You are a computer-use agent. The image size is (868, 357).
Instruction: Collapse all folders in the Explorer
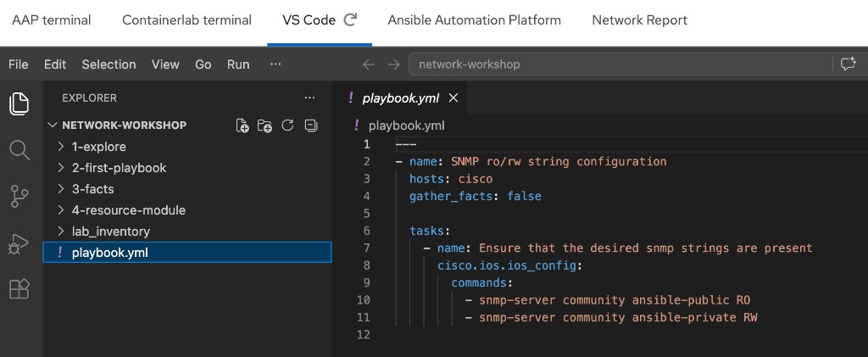tap(311, 126)
